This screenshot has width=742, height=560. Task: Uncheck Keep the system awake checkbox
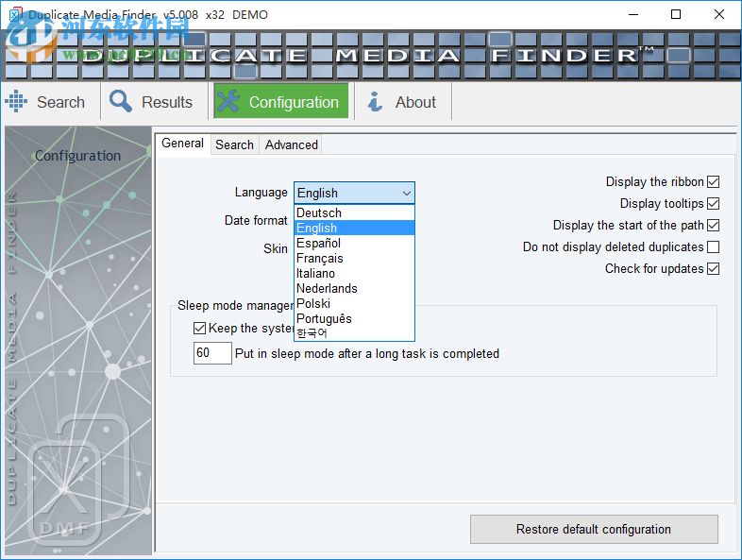(x=200, y=328)
